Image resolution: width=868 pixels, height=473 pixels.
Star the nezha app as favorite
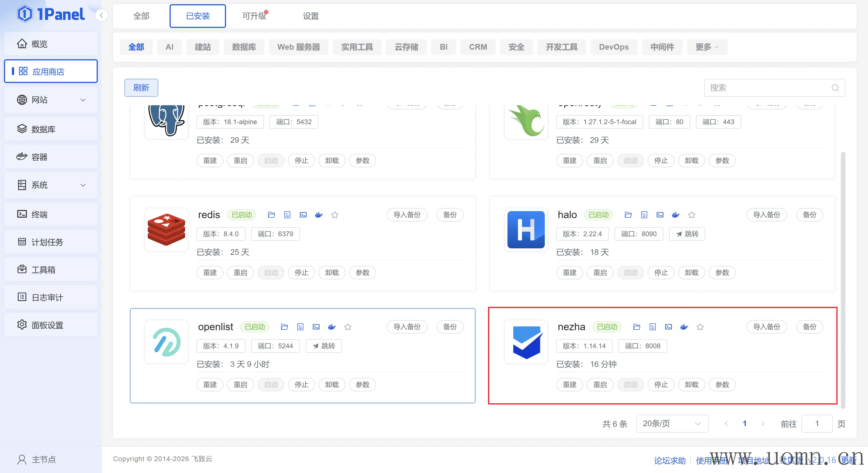click(700, 327)
